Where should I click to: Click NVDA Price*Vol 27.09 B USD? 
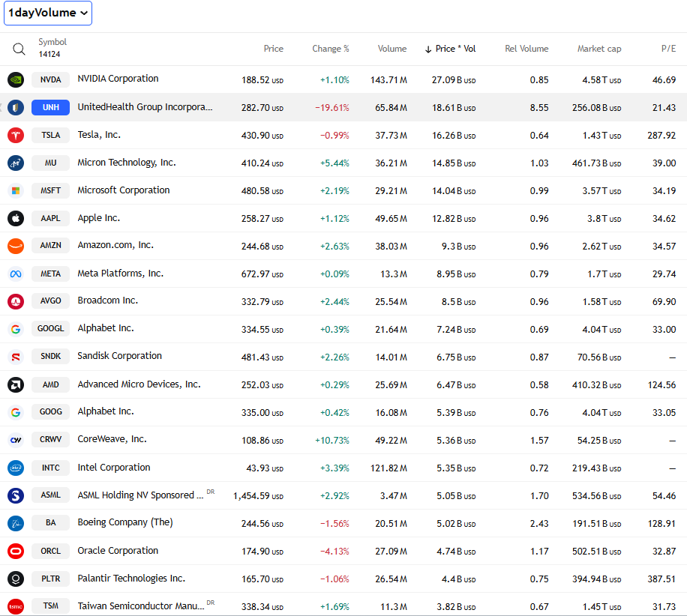tap(454, 80)
